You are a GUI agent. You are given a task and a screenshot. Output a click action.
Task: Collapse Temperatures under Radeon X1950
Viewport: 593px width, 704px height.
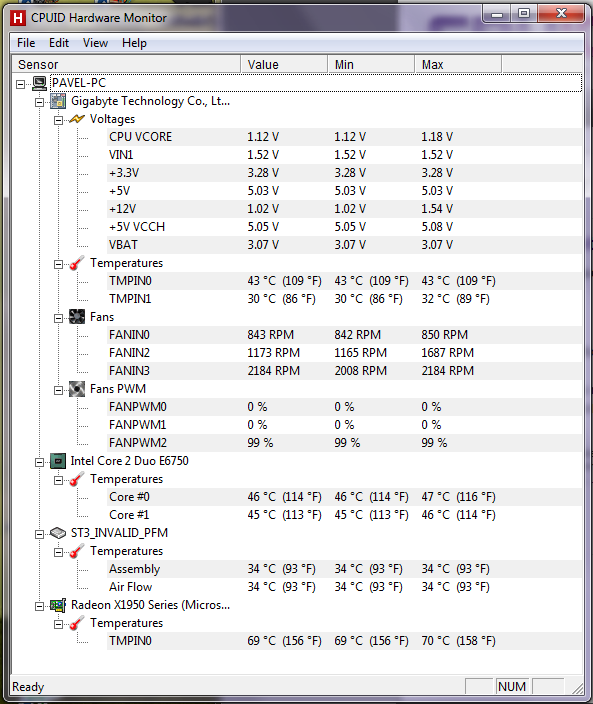pyautogui.click(x=58, y=624)
